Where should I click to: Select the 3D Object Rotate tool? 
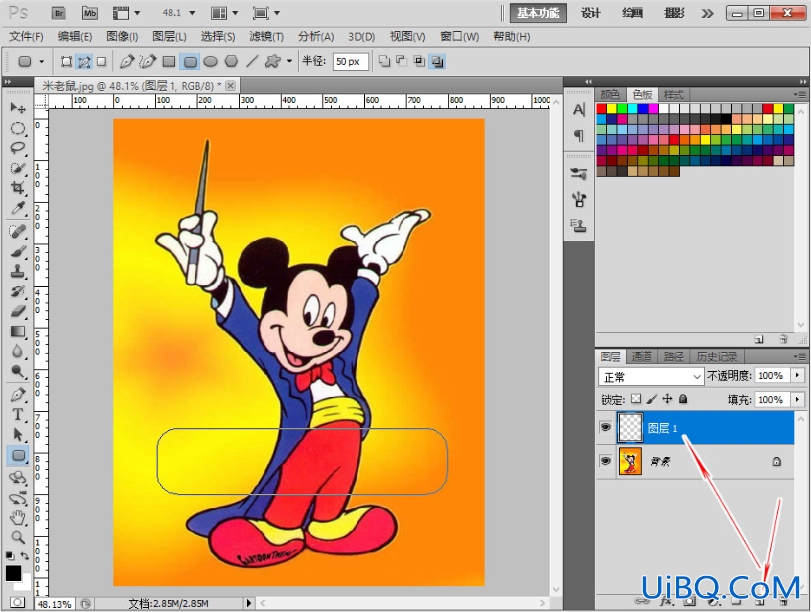18,478
